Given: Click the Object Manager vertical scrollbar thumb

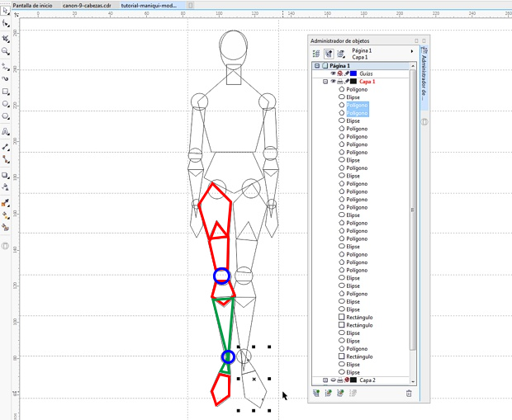Looking at the screenshot, I should [x=413, y=210].
